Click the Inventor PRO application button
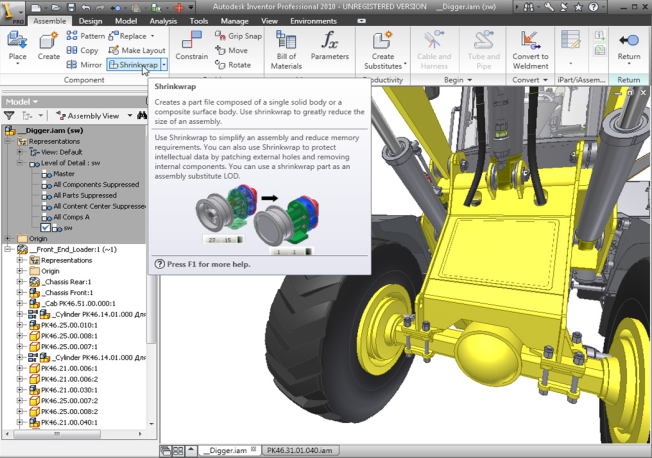 pos(12,12)
